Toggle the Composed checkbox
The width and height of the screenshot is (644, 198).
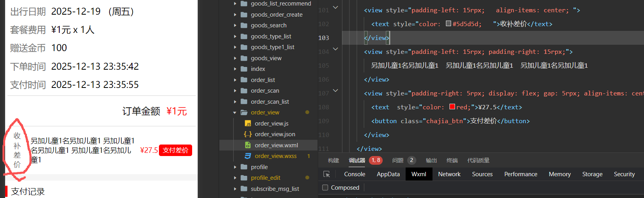coord(325,188)
